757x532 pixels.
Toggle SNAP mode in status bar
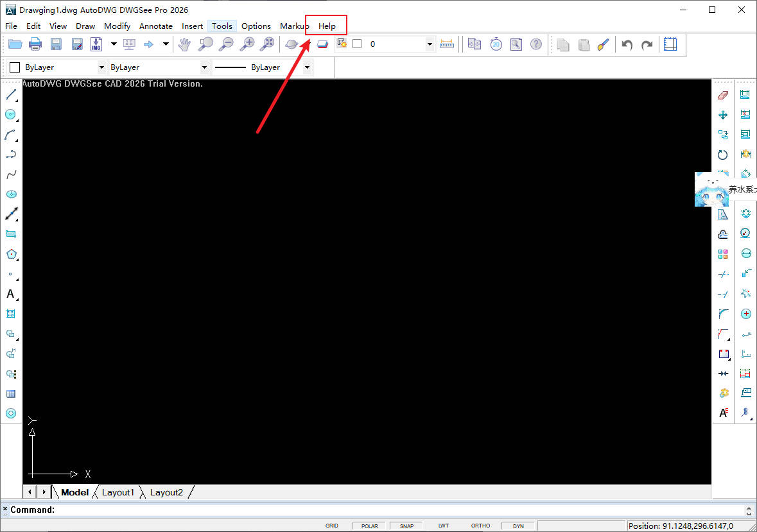click(x=406, y=526)
